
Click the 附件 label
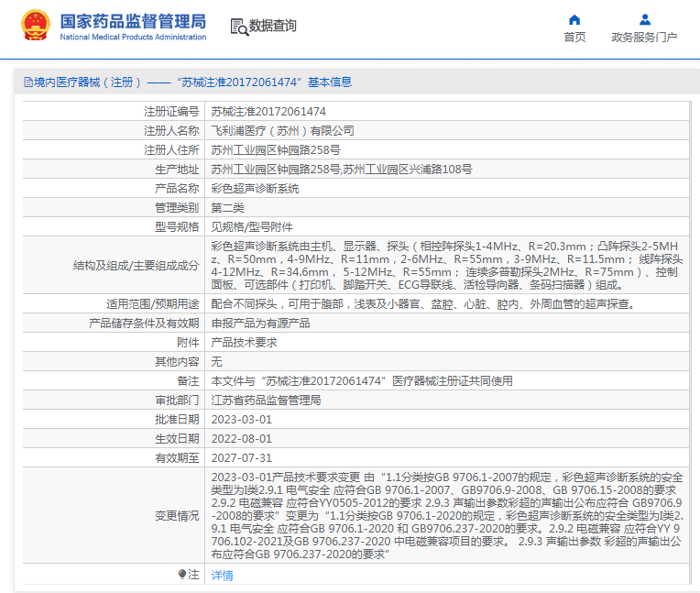[188, 343]
